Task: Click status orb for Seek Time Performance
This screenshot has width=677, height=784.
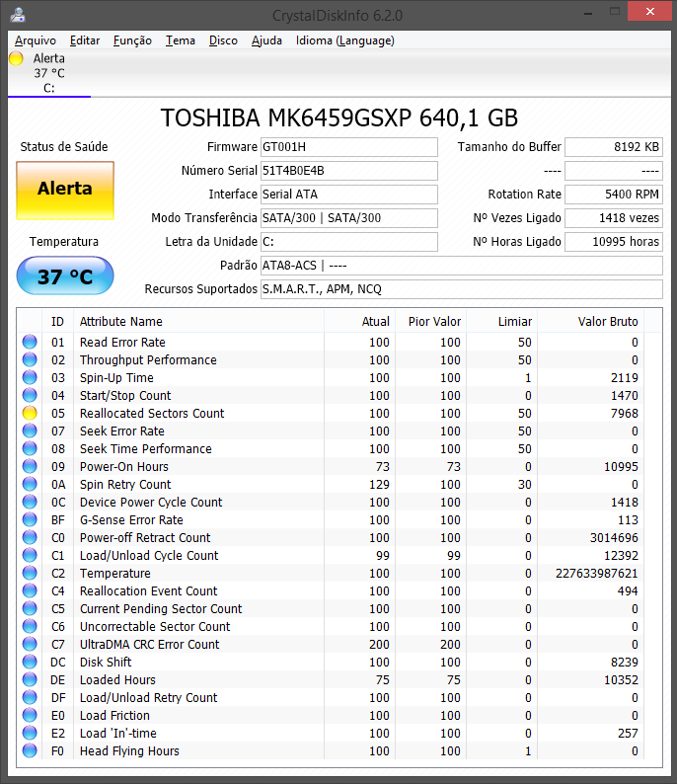Action: pyautogui.click(x=30, y=448)
